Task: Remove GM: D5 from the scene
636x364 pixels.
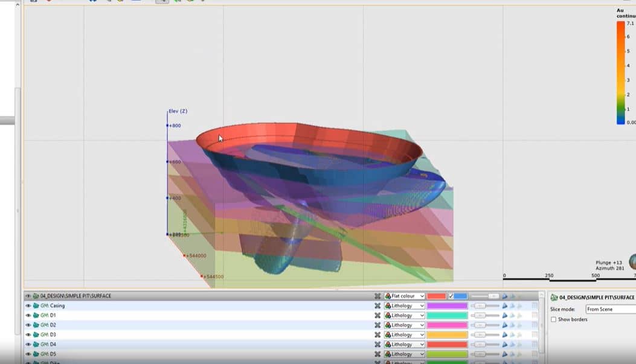Action: 377,354
